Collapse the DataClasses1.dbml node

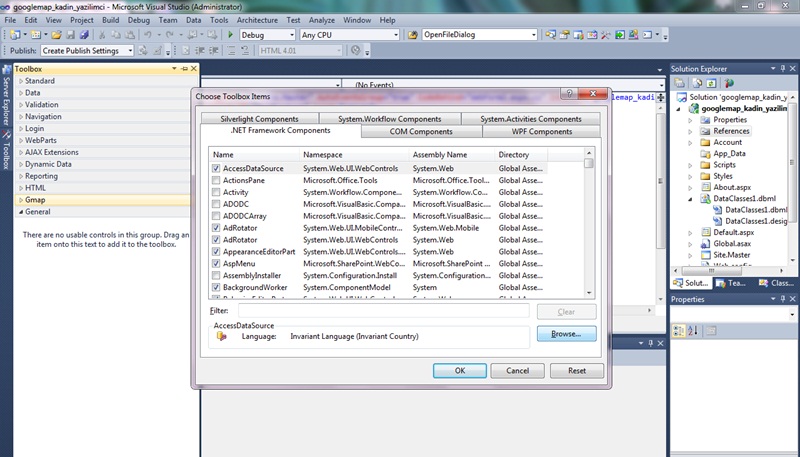690,199
